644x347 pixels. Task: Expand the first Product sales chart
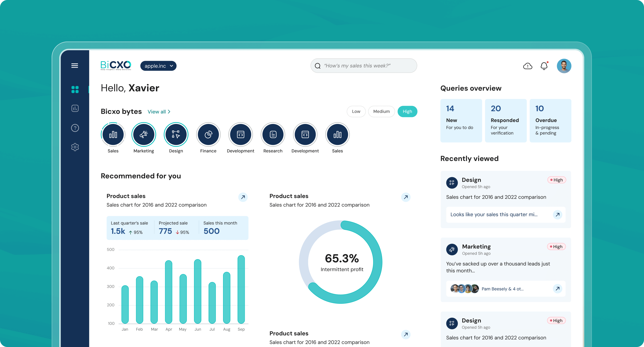point(243,197)
